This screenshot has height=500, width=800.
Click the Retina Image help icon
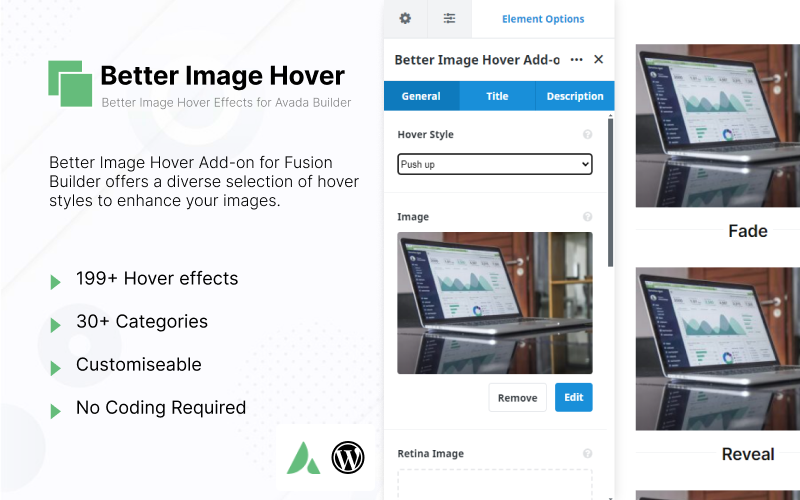pyautogui.click(x=587, y=453)
